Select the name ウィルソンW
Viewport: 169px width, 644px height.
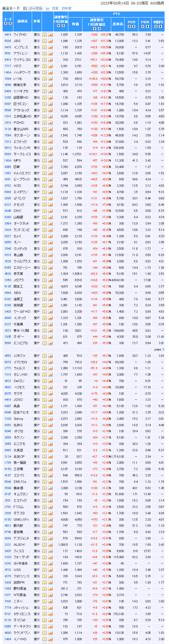click(22, 148)
